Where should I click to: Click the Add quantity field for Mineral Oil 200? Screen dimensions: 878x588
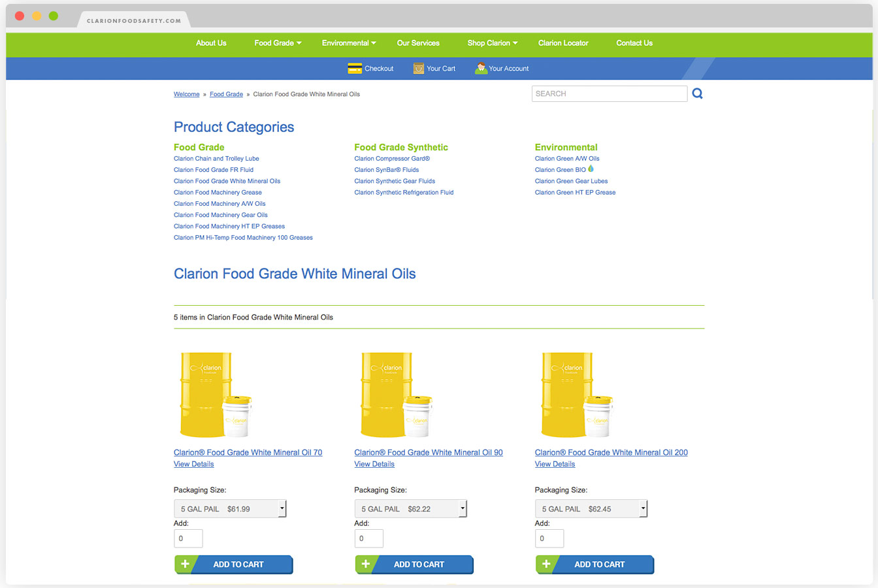[x=549, y=538]
